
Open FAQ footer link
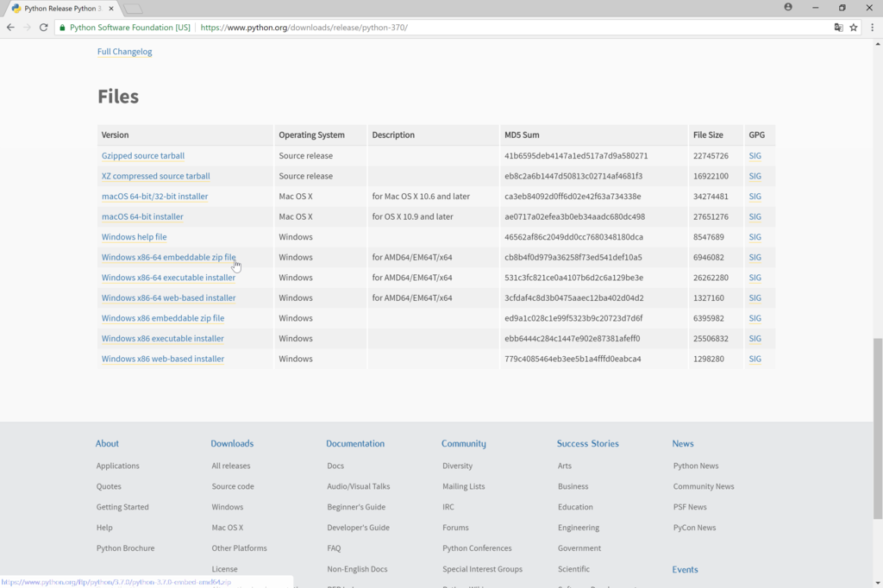coord(334,548)
